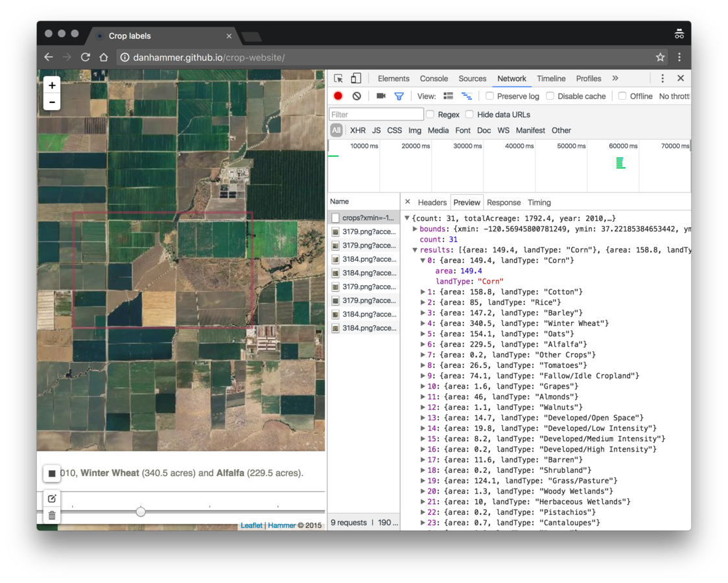Open DevTools customize menu with three dots

coord(663,78)
